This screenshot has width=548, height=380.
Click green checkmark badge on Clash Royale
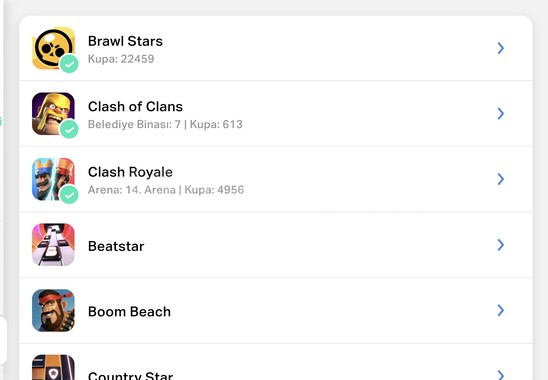pyautogui.click(x=69, y=195)
